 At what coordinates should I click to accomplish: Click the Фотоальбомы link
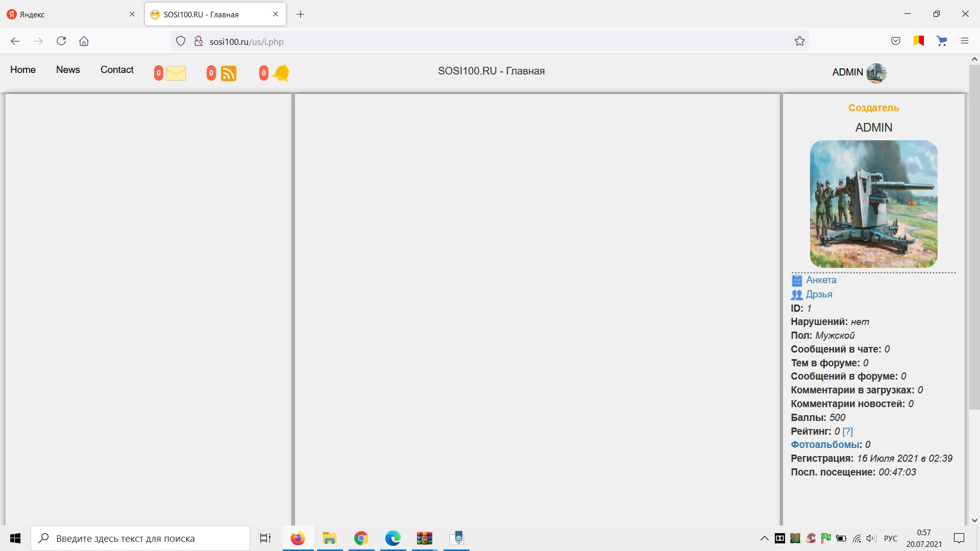click(x=824, y=445)
